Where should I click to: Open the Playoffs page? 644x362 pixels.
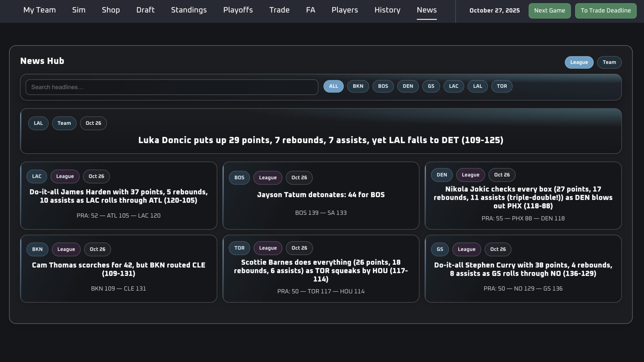[x=238, y=10]
